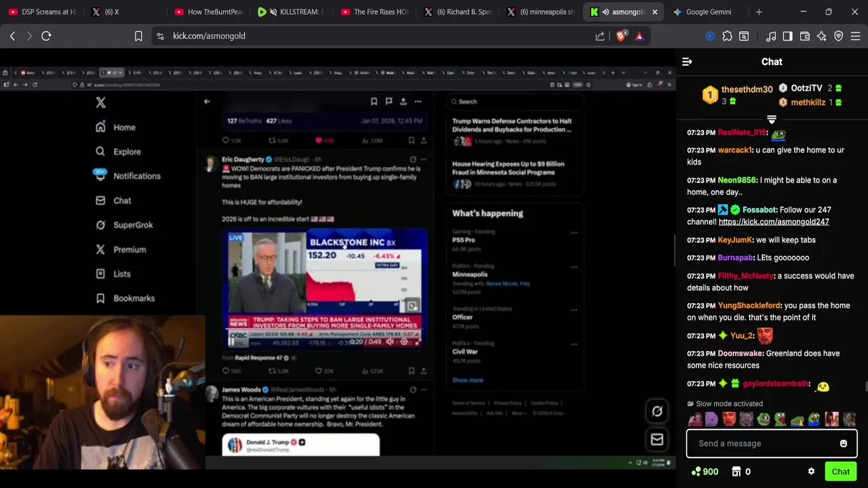This screenshot has width=868, height=488.
Task: Click username KeyJumK in chat
Action: [735, 240]
